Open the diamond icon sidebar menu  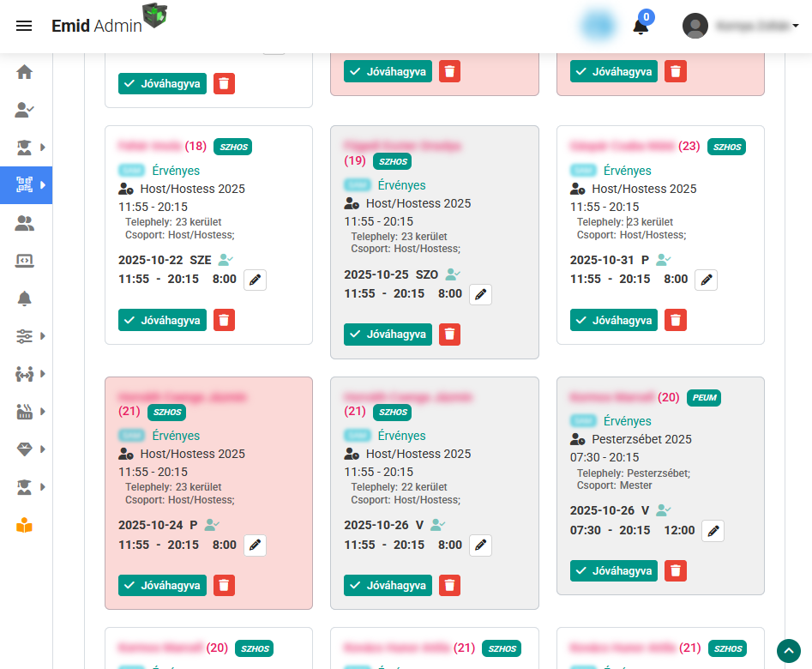click(x=27, y=449)
